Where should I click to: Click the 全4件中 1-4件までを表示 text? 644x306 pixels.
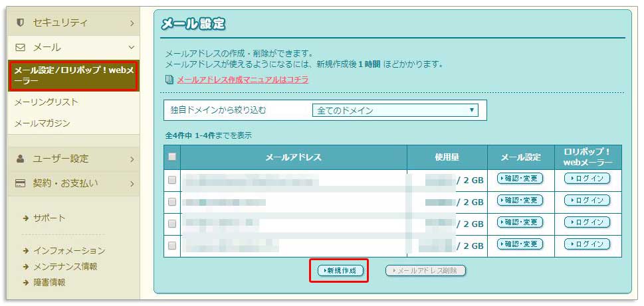point(208,135)
